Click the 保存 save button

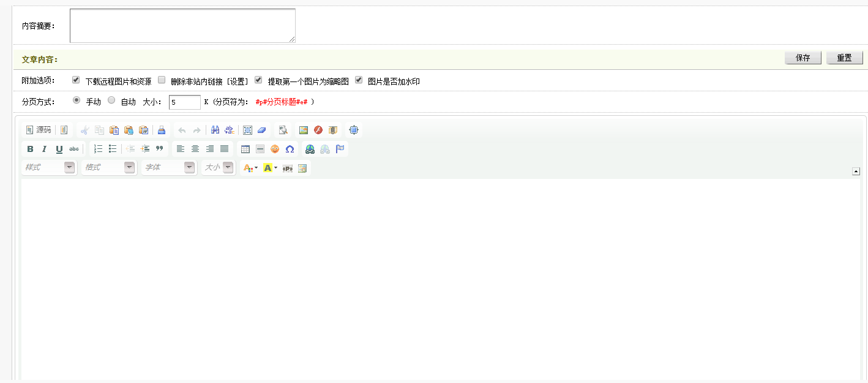(803, 58)
